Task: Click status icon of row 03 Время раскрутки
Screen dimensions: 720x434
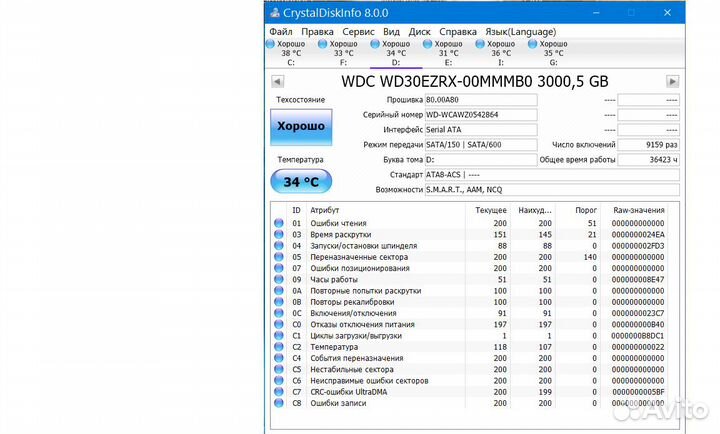Action: (x=279, y=234)
